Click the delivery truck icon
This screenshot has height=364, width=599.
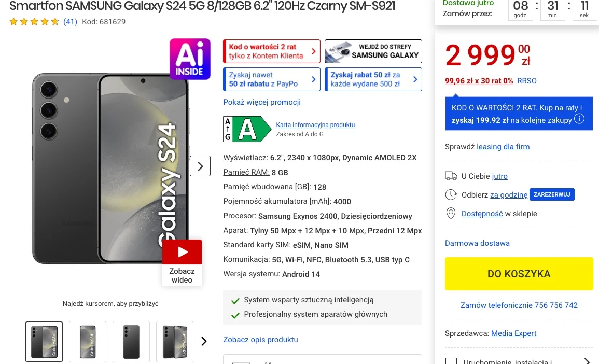click(x=451, y=176)
